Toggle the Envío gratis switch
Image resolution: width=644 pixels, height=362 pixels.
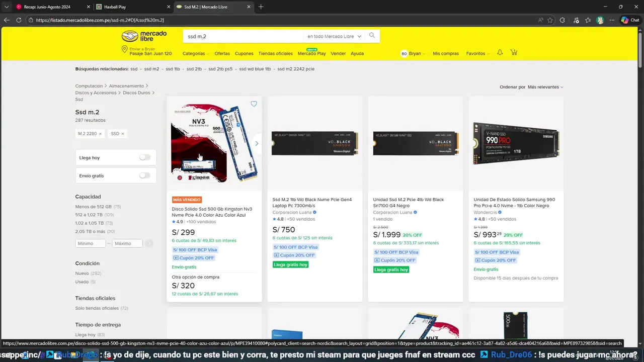click(145, 175)
